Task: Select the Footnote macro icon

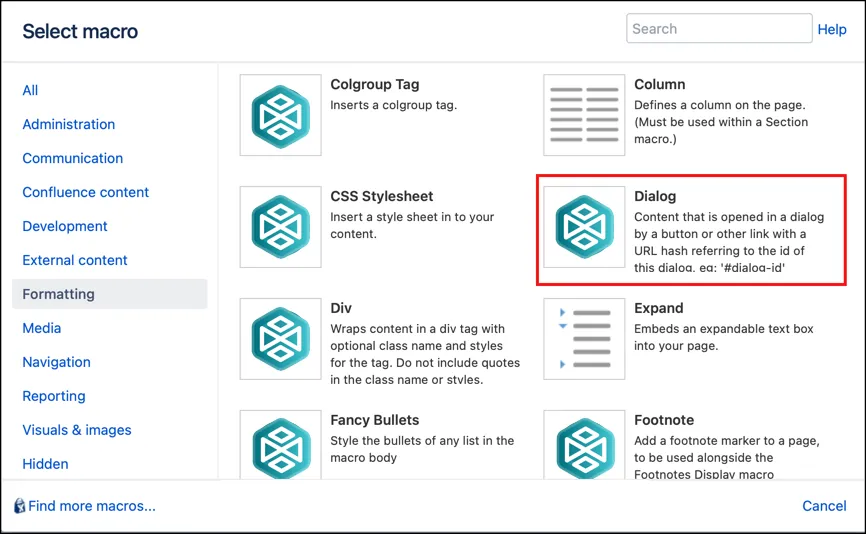Action: pos(584,445)
